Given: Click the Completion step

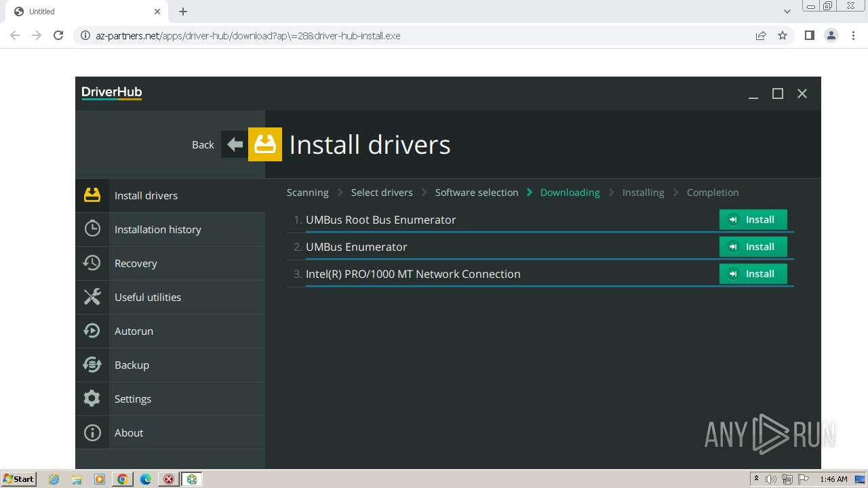Looking at the screenshot, I should [x=713, y=192].
